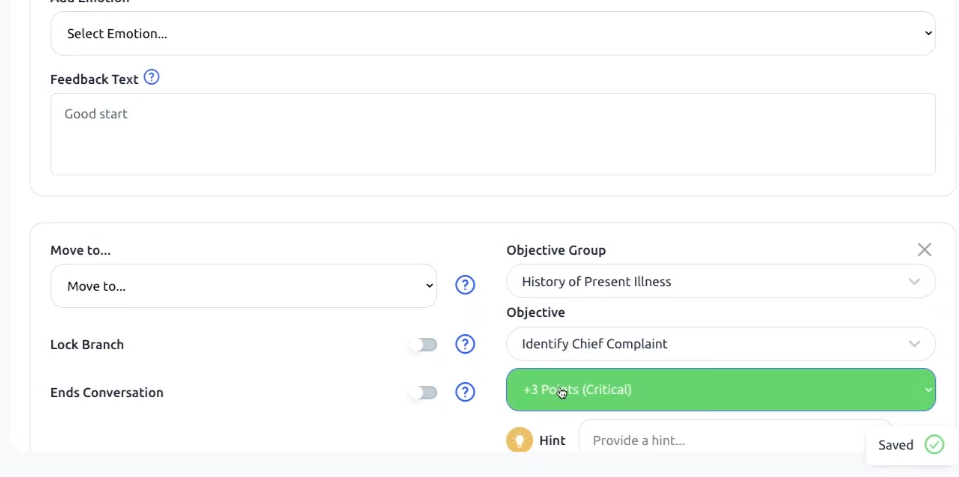Open the green +3 Points (Critical) selector

tap(720, 390)
